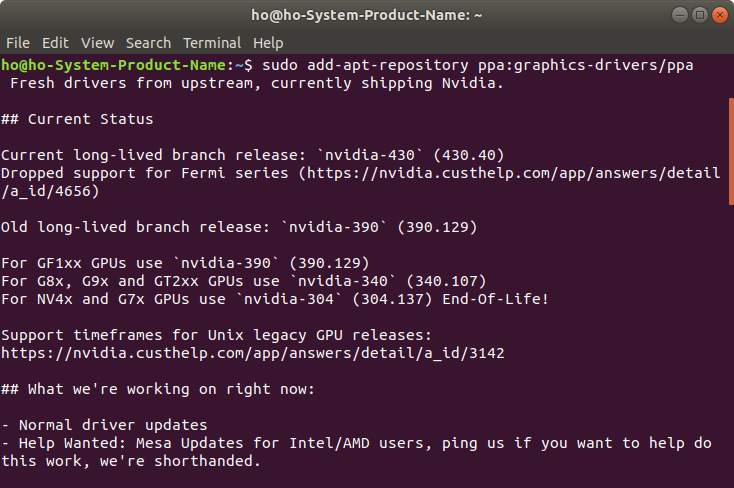Viewport: 734px width, 488px height.
Task: Minimize the terminal window
Action: pos(680,15)
